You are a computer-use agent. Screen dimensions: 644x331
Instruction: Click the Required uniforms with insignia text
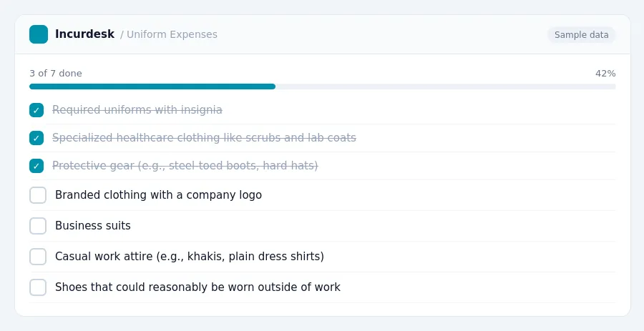point(137,110)
